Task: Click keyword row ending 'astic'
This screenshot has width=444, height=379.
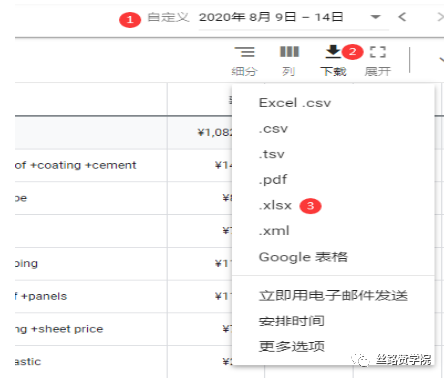Action: click(28, 362)
